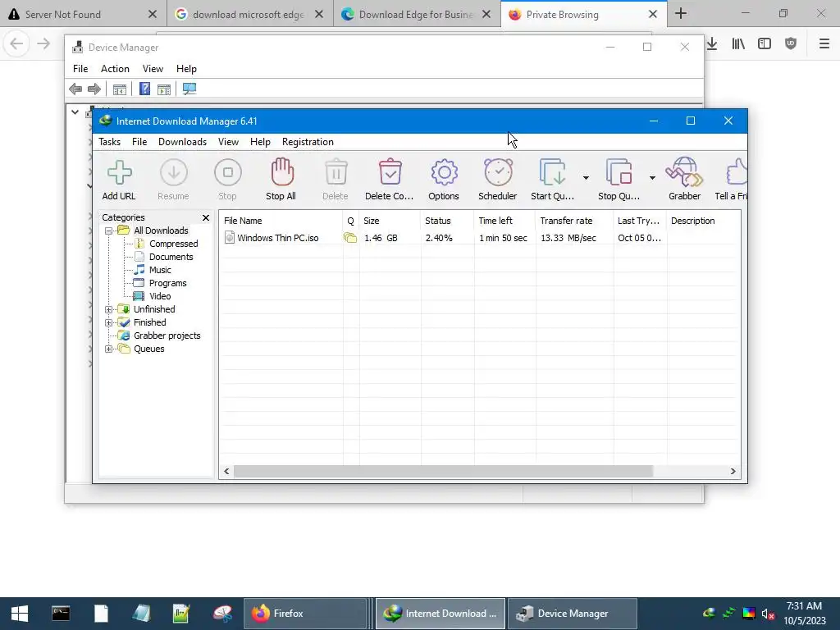Open Firefox downloads arrow icon
The width and height of the screenshot is (840, 630).
[x=712, y=44]
